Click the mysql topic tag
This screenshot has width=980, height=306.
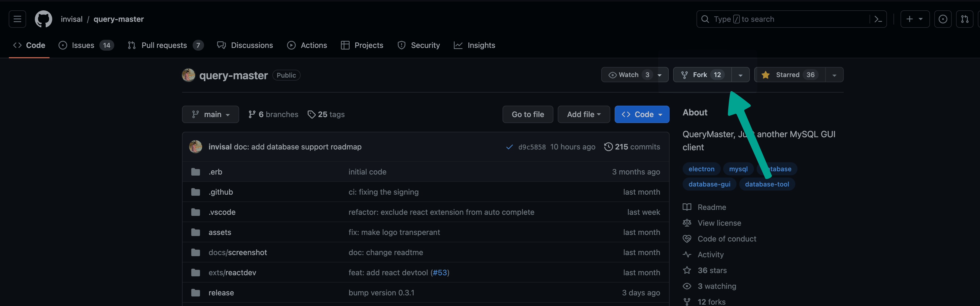[x=738, y=169]
